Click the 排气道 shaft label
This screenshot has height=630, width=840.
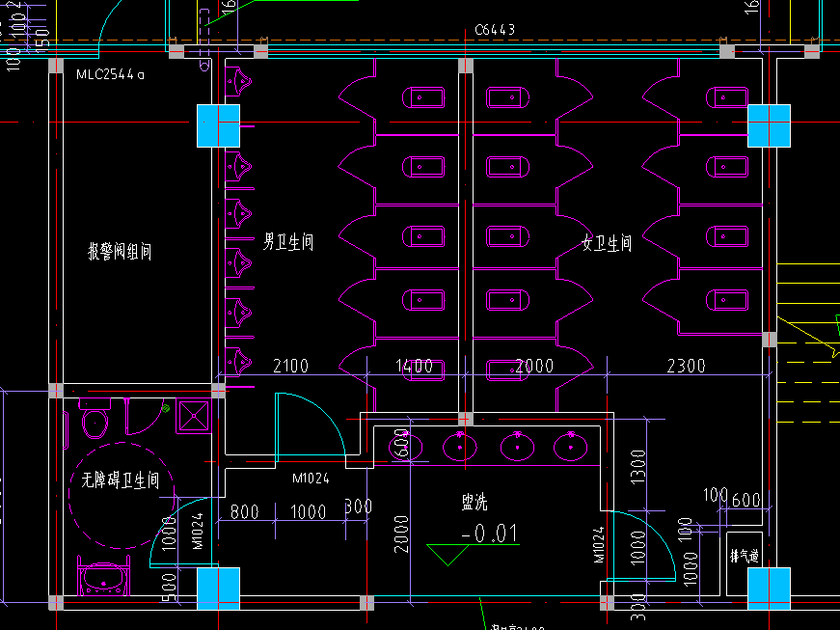[745, 556]
